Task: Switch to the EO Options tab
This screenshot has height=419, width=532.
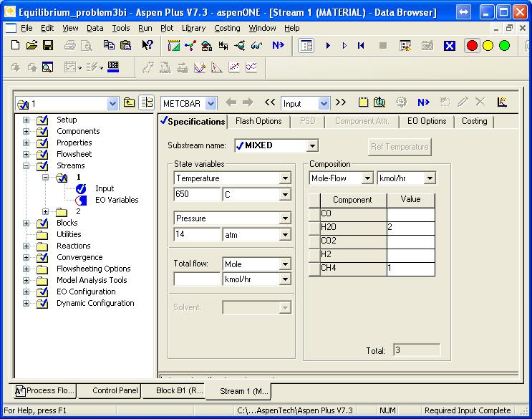Action: coord(427,121)
